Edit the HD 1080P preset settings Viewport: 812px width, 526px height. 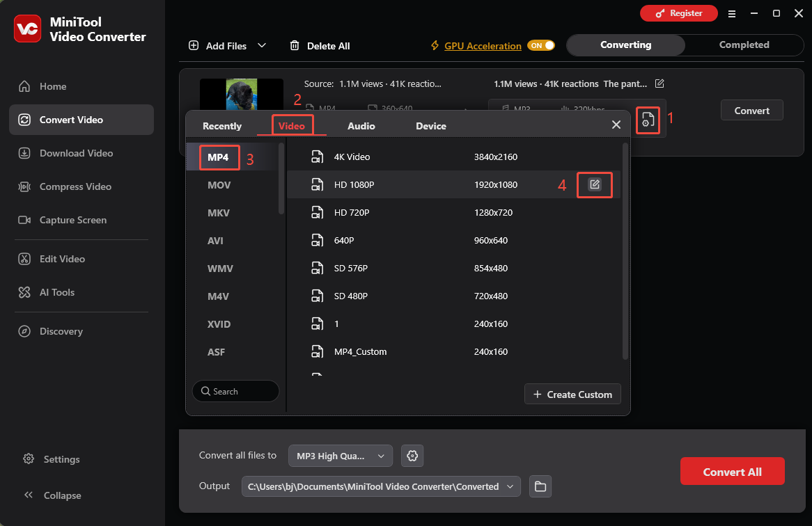(x=595, y=184)
